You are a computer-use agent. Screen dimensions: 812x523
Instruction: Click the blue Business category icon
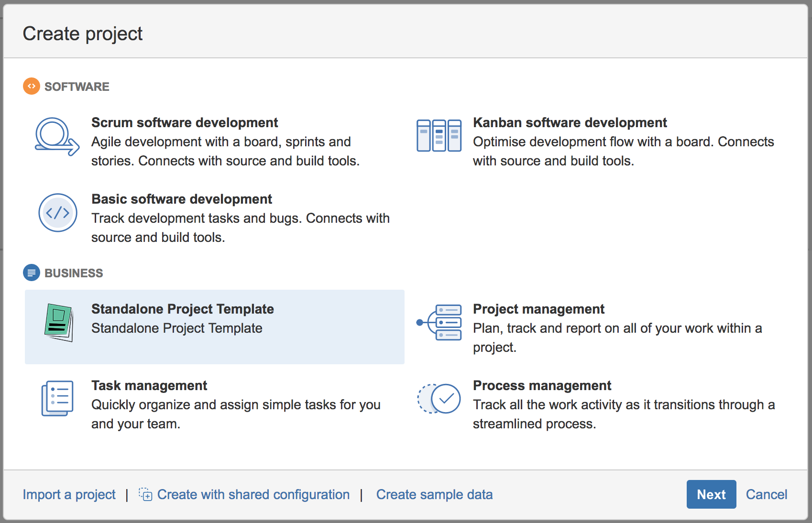tap(32, 272)
